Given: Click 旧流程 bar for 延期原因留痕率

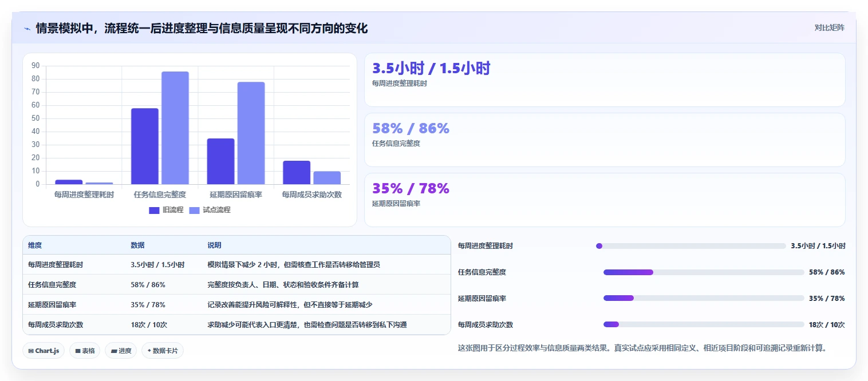Looking at the screenshot, I should [x=221, y=161].
